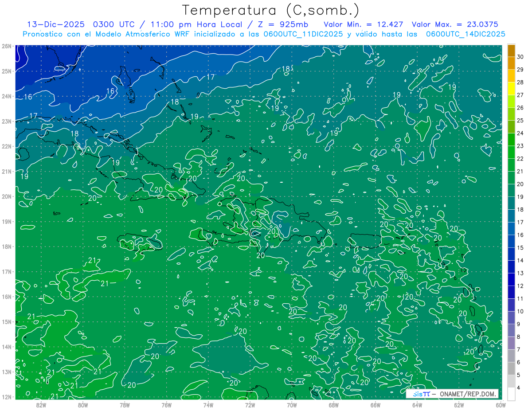The height and width of the screenshot is (411, 532).
Task: Click the '80W' longitude label
Action: point(83,405)
